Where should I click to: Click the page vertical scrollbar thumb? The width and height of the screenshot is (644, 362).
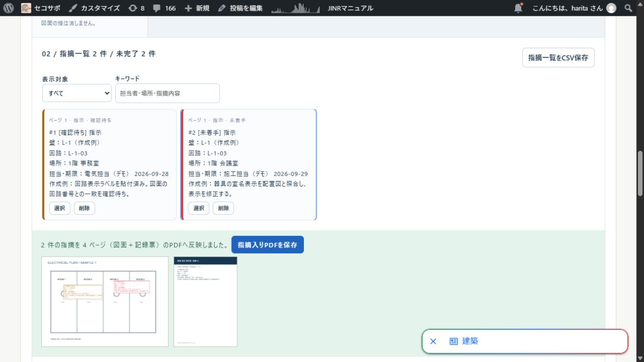[640, 174]
